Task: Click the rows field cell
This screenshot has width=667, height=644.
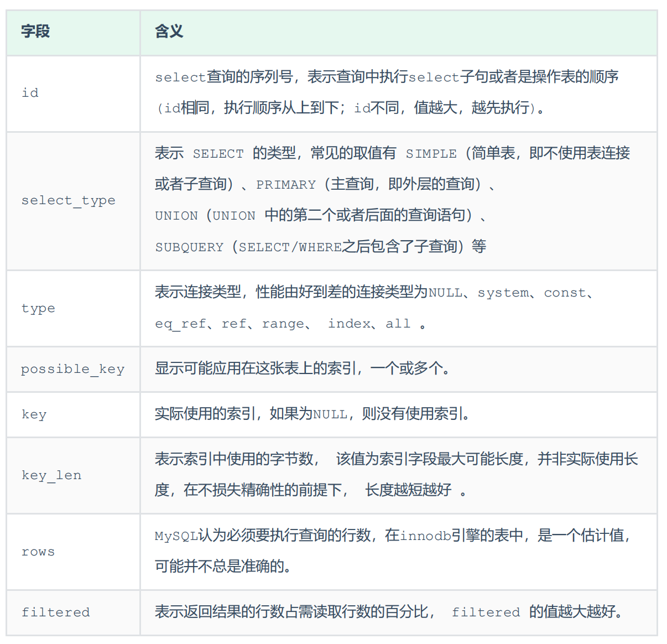Action: [x=73, y=552]
